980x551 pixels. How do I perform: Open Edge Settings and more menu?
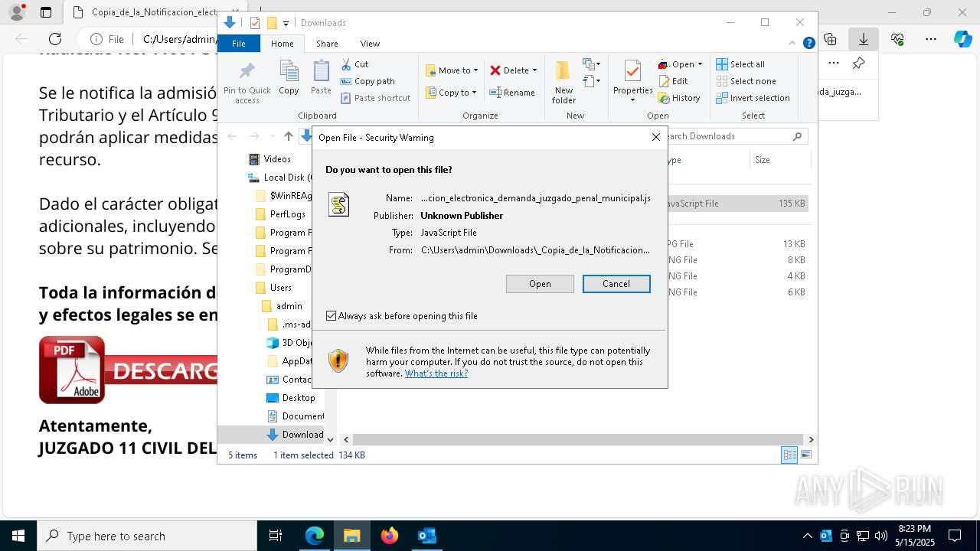point(931,39)
